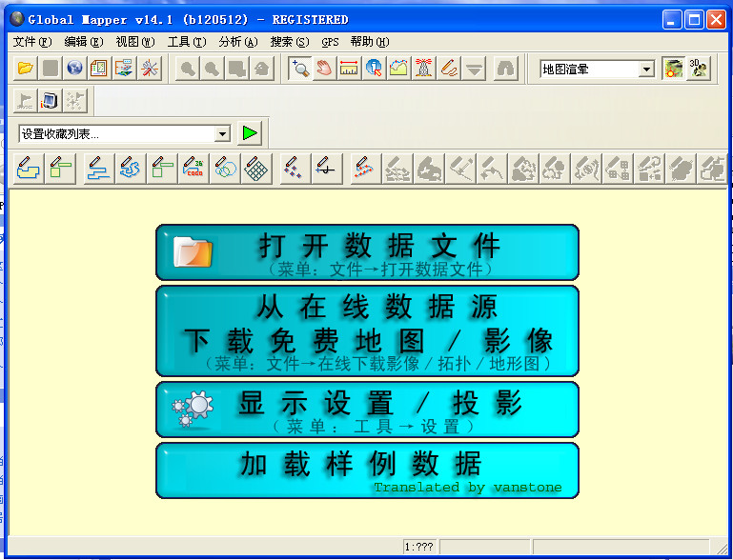Viewport: 733px width, 560px height.
Task: Run favorites with green play button
Action: (x=250, y=133)
